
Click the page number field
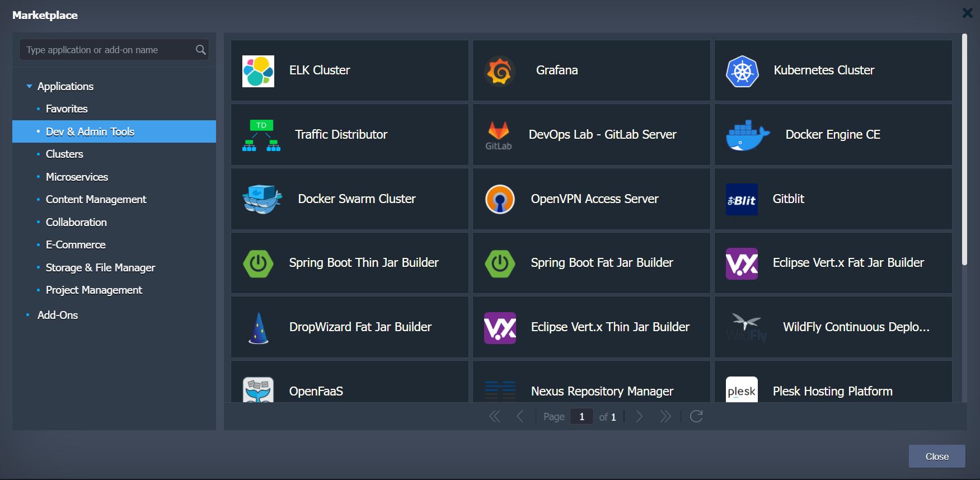click(x=582, y=416)
